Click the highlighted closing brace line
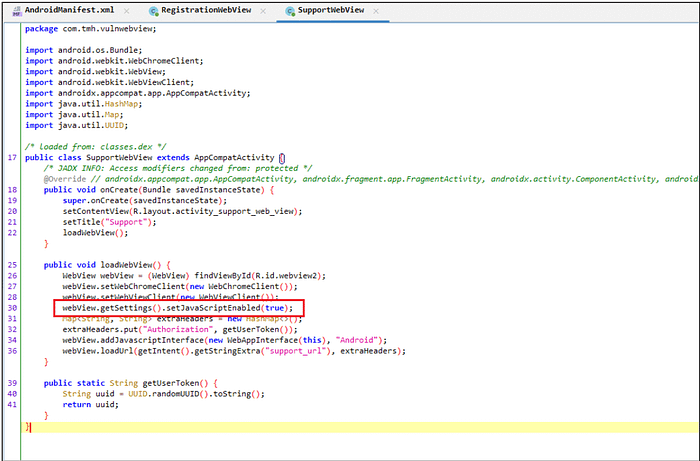The width and height of the screenshot is (700, 461). pos(360,427)
